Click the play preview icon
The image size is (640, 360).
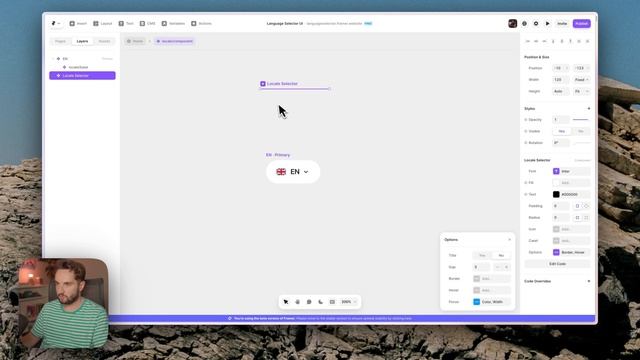point(548,24)
